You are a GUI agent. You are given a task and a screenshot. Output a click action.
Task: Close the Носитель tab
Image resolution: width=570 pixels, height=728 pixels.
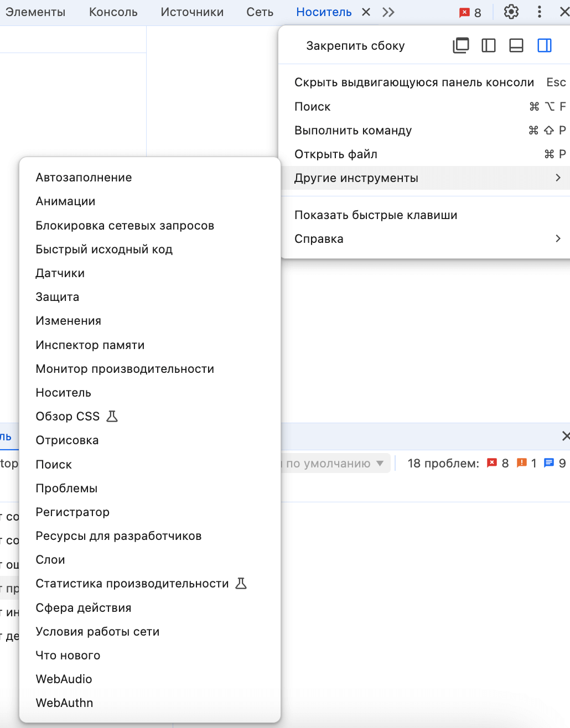tap(365, 11)
